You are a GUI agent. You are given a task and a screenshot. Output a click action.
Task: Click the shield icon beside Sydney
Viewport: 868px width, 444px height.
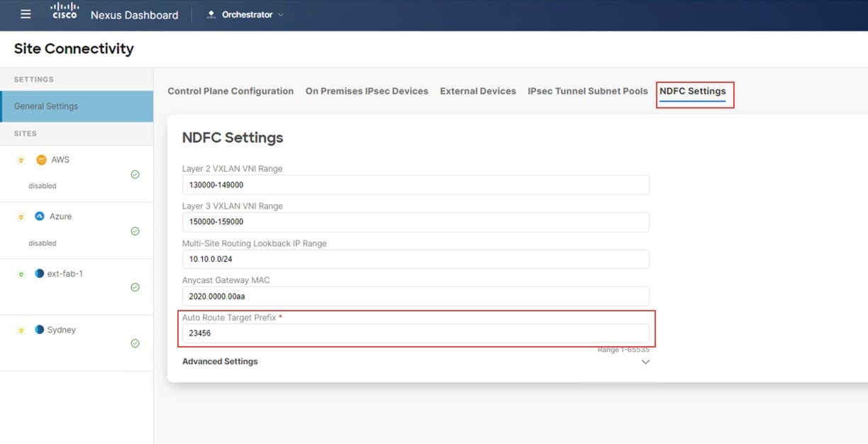[21, 331]
